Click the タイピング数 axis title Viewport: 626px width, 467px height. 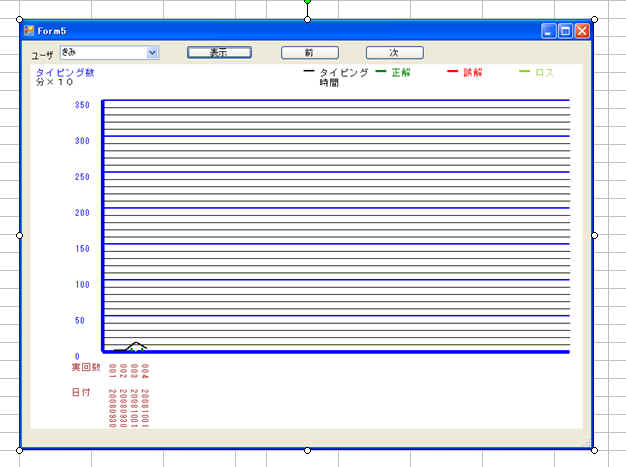[65, 72]
